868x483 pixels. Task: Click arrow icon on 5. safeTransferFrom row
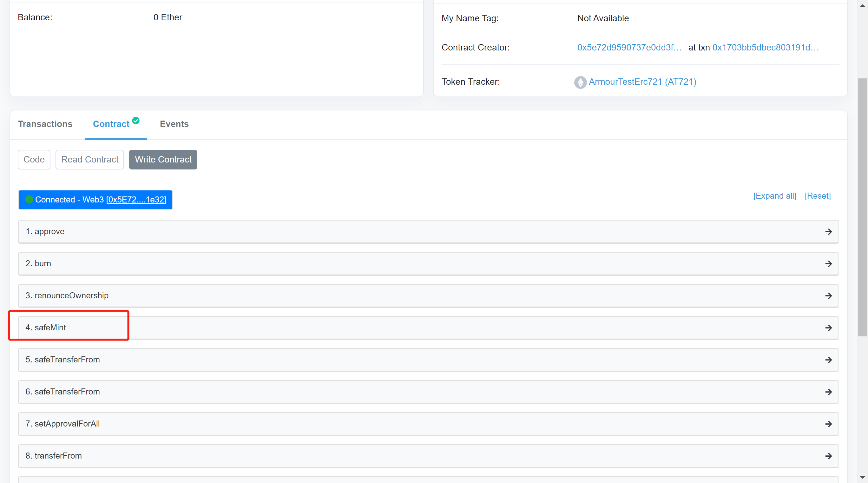pos(828,360)
